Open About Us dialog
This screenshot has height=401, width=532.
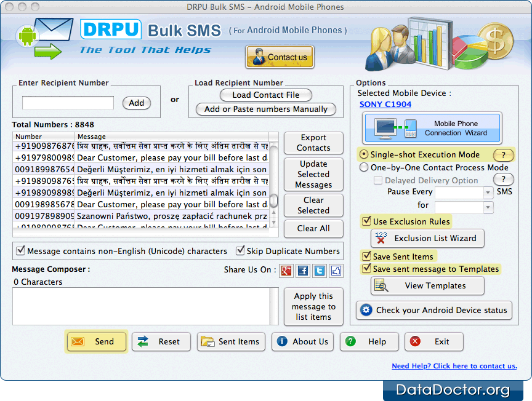[x=302, y=341]
